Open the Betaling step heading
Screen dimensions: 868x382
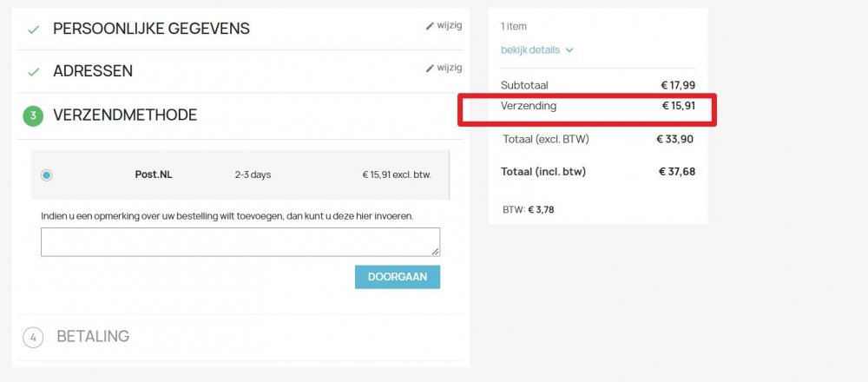click(93, 336)
